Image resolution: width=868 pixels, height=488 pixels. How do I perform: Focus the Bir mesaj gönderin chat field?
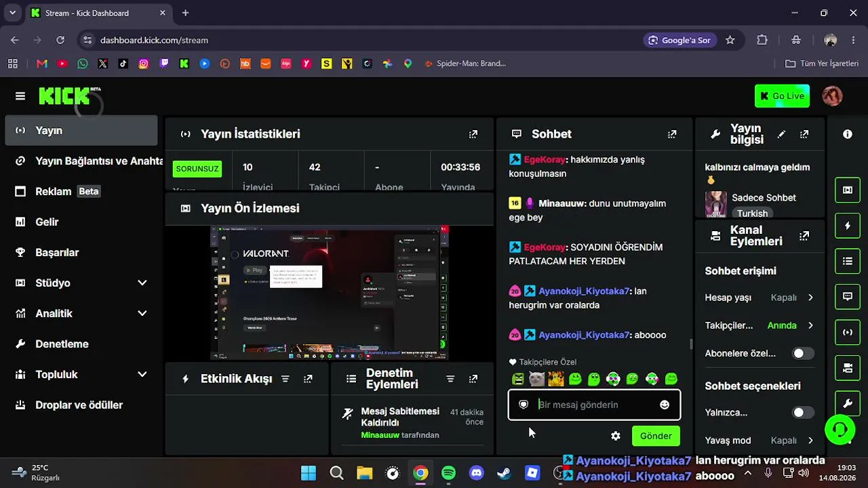(x=594, y=405)
